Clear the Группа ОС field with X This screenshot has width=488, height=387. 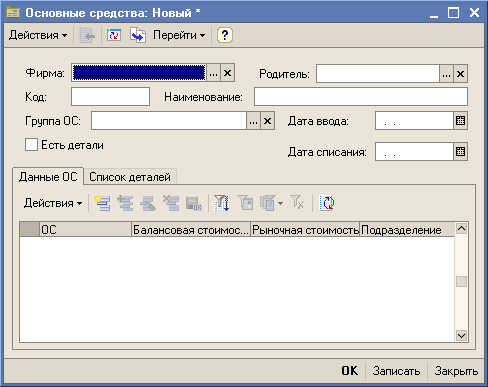click(267, 121)
